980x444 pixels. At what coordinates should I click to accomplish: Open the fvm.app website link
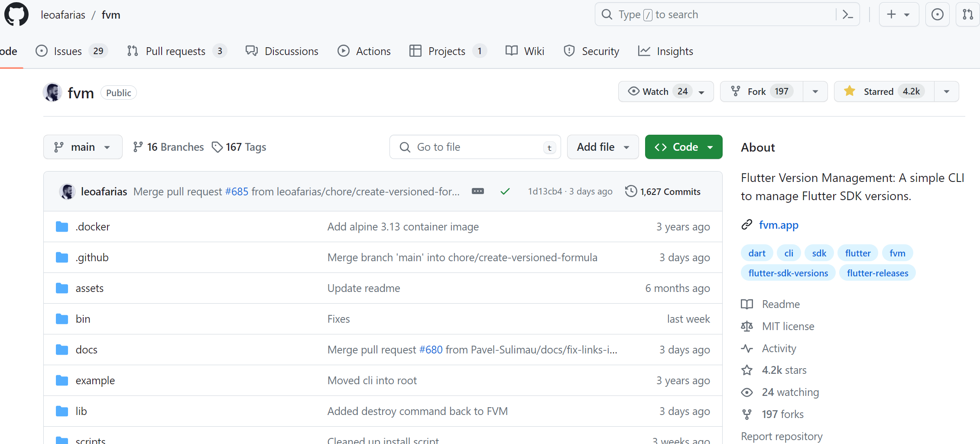(x=779, y=225)
